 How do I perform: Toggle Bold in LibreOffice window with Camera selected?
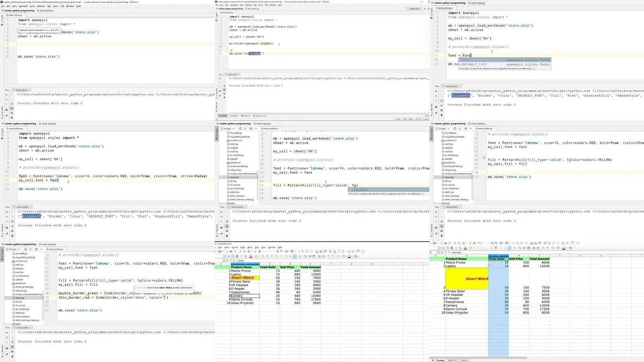coord(237,256)
